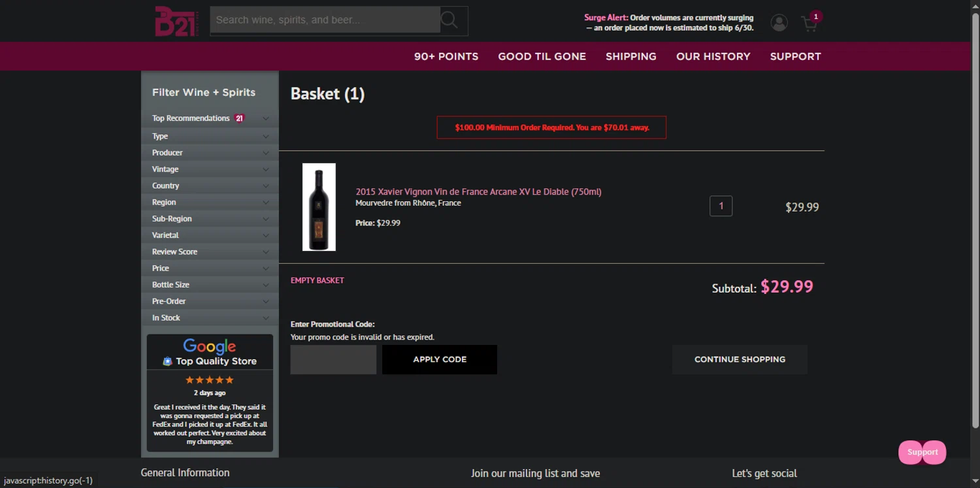Click the Subtotal $29.99 amount

787,287
